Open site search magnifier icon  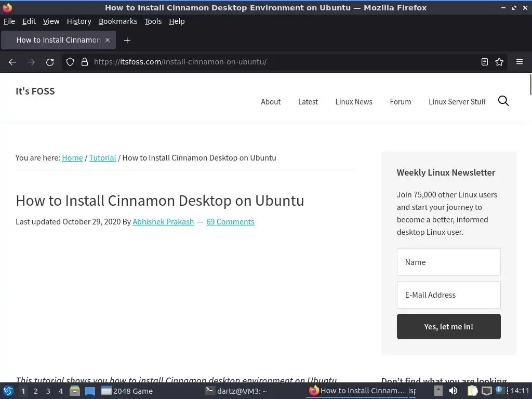[503, 101]
